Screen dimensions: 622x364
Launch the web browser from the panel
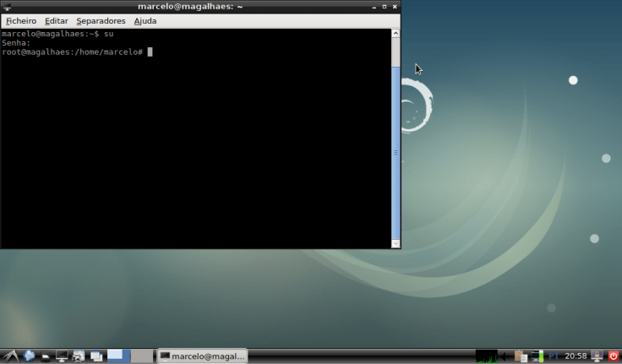[28, 356]
